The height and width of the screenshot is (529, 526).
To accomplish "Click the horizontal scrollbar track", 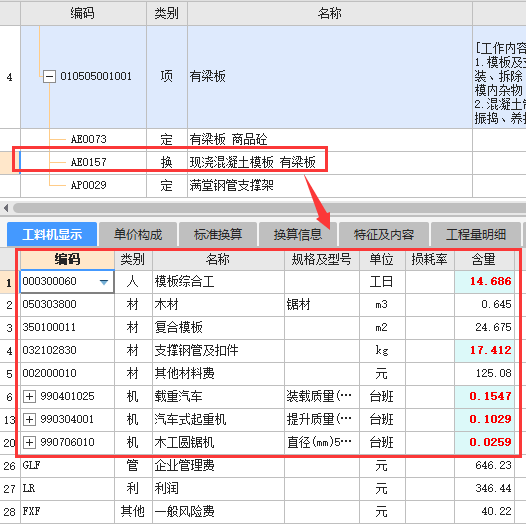I will click(x=269, y=207).
